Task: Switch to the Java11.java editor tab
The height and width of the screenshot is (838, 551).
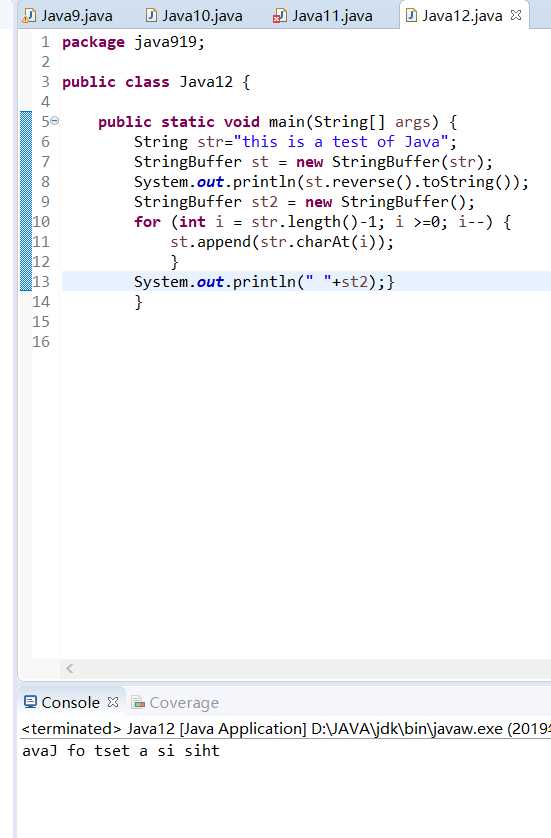Action: coord(323,15)
